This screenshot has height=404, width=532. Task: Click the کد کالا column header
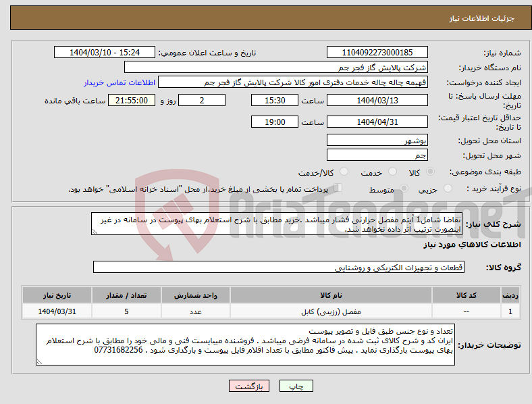[x=467, y=295]
